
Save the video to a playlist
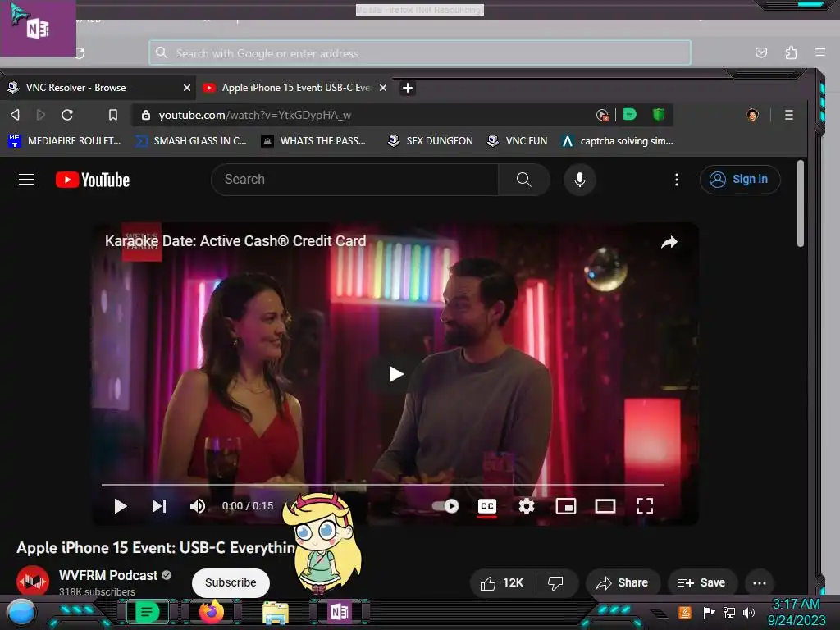point(702,583)
